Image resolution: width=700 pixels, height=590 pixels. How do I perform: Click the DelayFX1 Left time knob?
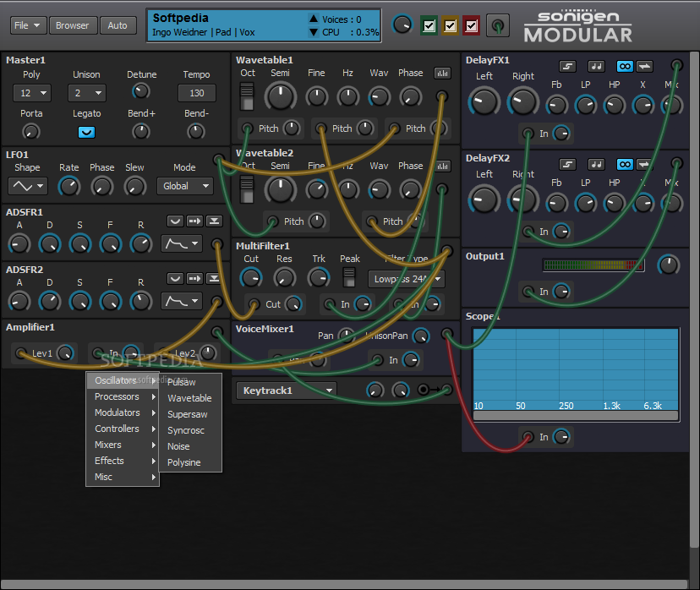click(x=484, y=101)
